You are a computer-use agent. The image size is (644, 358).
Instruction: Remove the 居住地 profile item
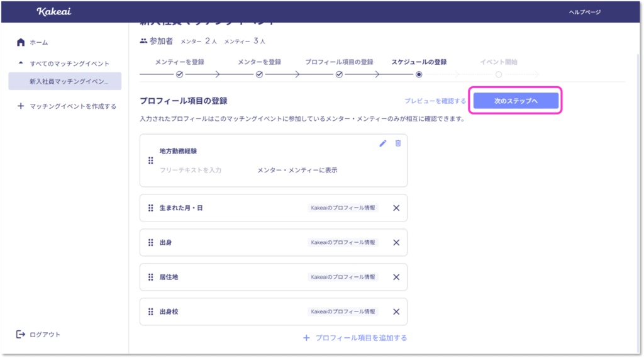(x=396, y=277)
